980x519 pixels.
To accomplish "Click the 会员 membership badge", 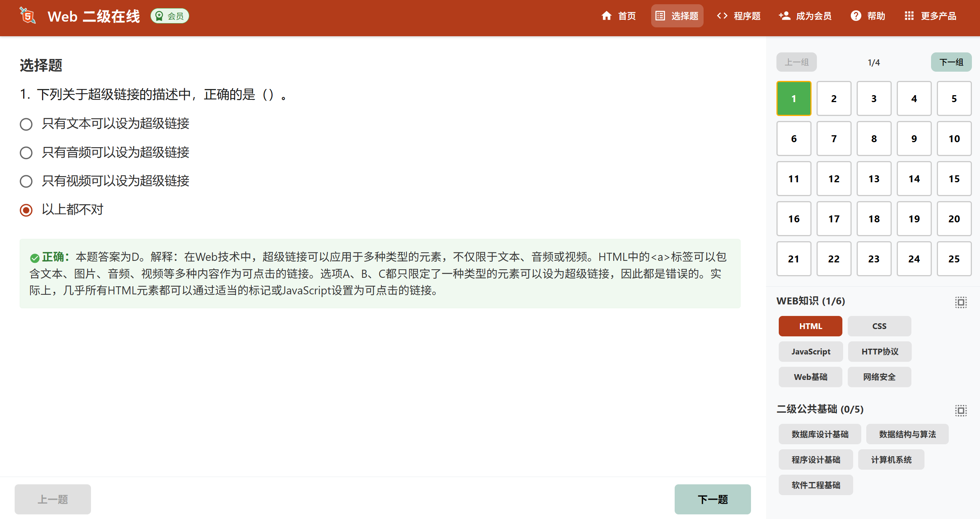I will coord(170,16).
